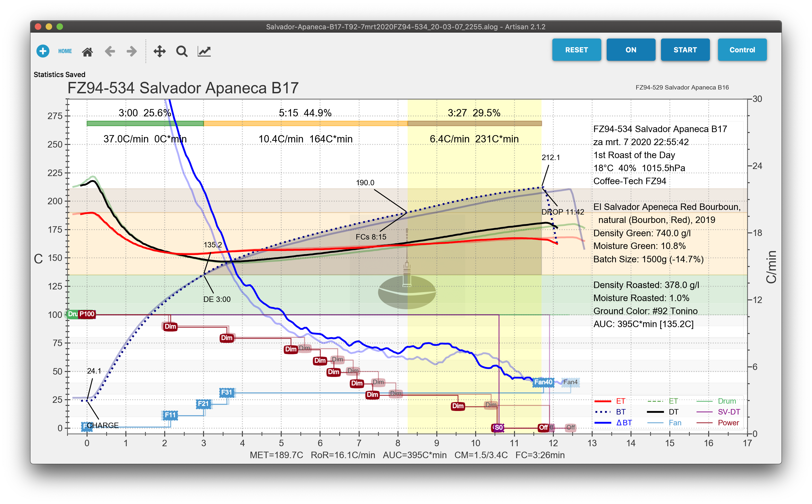This screenshot has height=504, width=812.
Task: Click the HOME text label
Action: click(x=65, y=51)
